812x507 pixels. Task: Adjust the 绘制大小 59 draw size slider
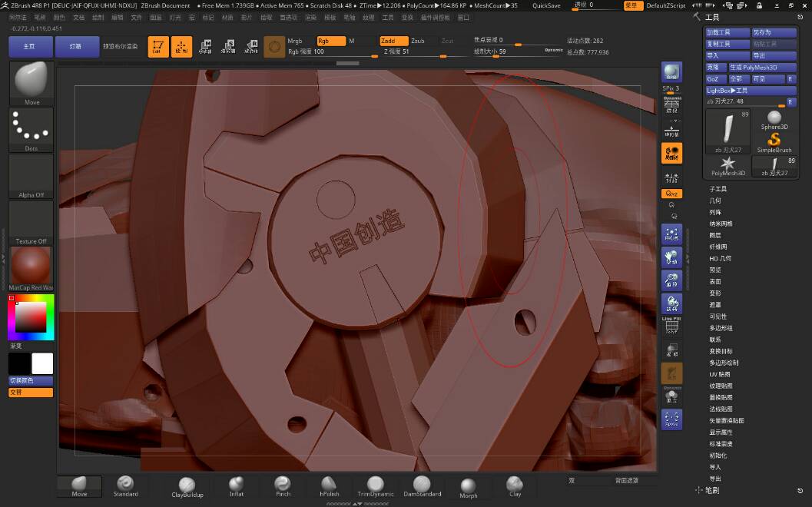[x=518, y=51]
